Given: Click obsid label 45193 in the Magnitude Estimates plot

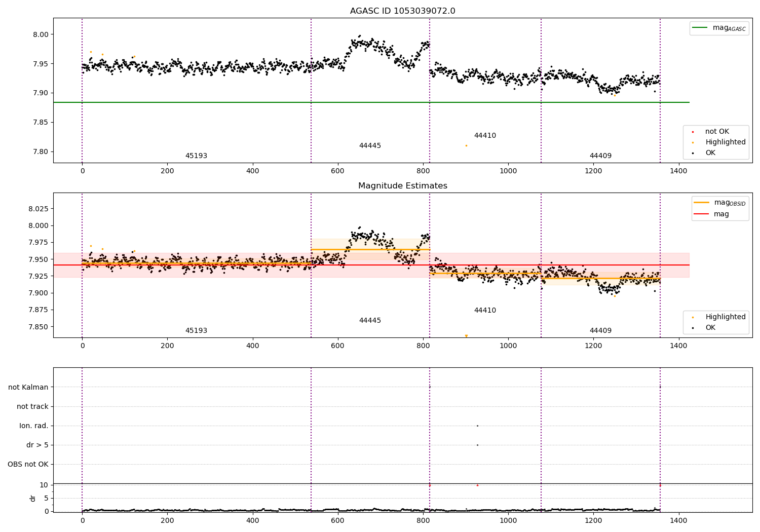Looking at the screenshot, I should [196, 331].
